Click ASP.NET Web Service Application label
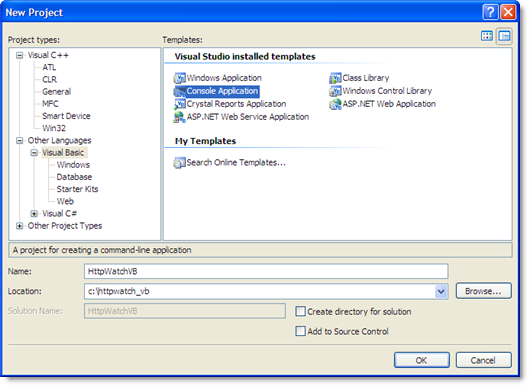 pos(248,117)
